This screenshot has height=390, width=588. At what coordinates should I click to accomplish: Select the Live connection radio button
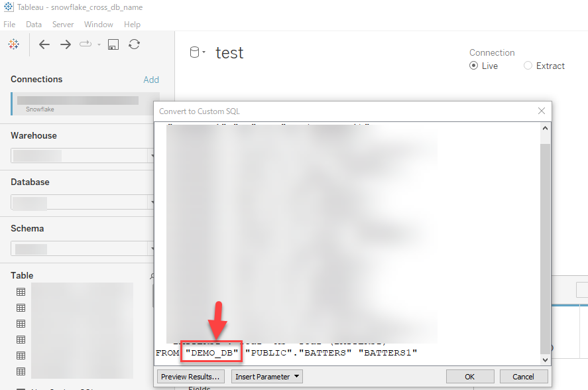pos(473,66)
